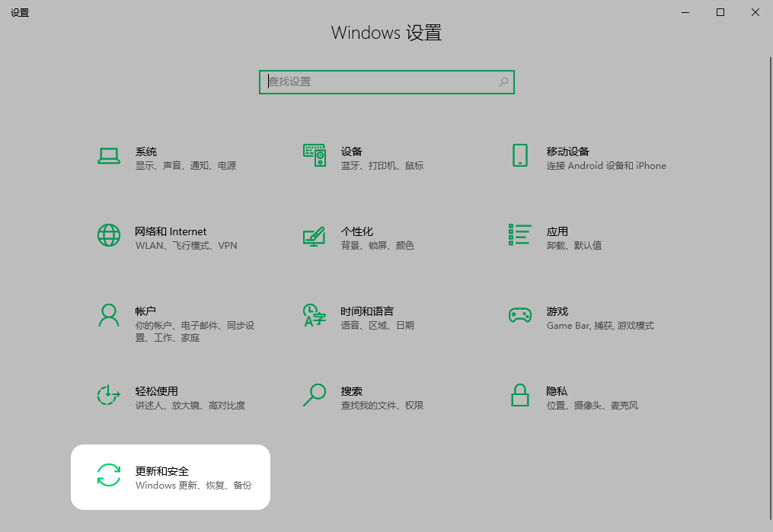773x532 pixels.
Task: Open the 搜索 magnifier category icon
Action: (315, 395)
